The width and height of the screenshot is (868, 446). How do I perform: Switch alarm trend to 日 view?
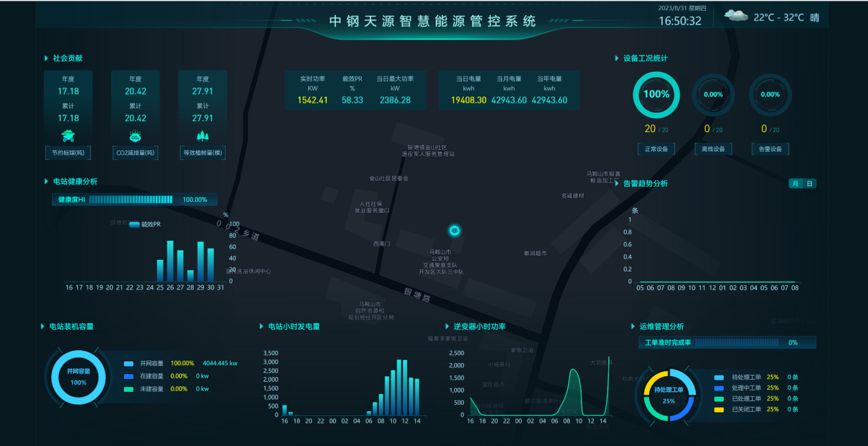click(809, 183)
